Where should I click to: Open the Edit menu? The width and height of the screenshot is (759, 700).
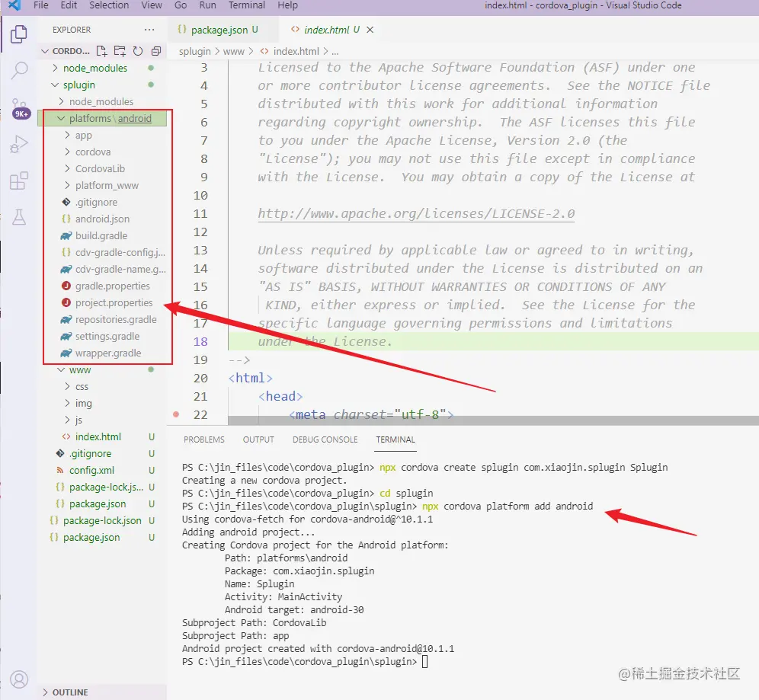(x=69, y=5)
